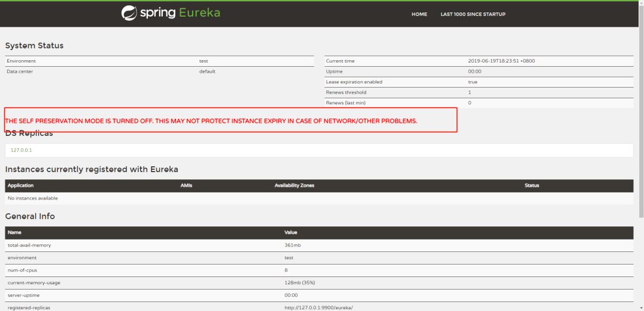Click the Spring leaf logo icon

129,13
